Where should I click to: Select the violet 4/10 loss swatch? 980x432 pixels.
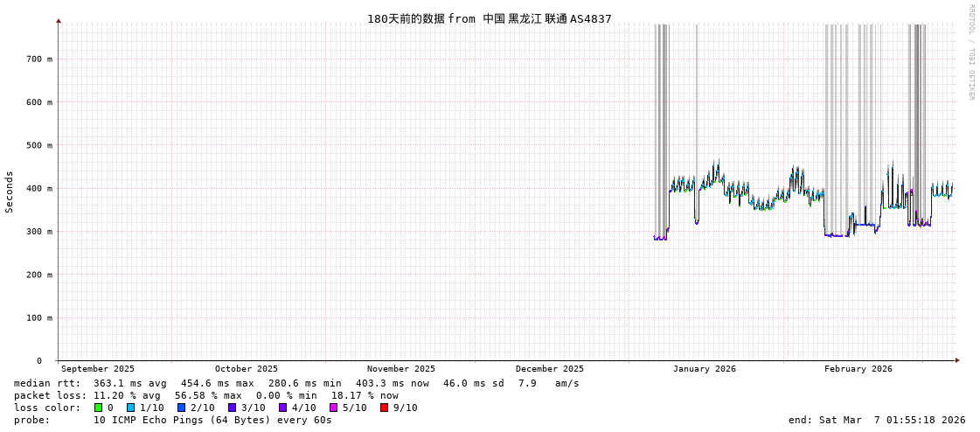tap(283, 408)
